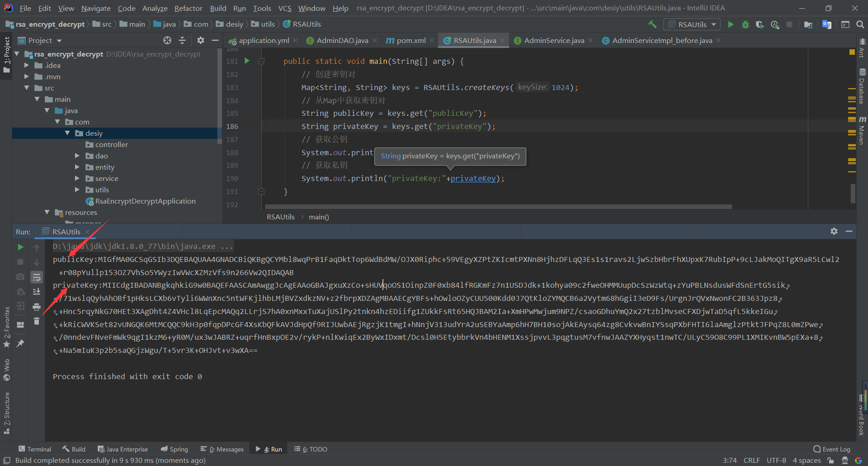Toggle the Structure side panel
The width and height of the screenshot is (868, 466).
[6, 413]
